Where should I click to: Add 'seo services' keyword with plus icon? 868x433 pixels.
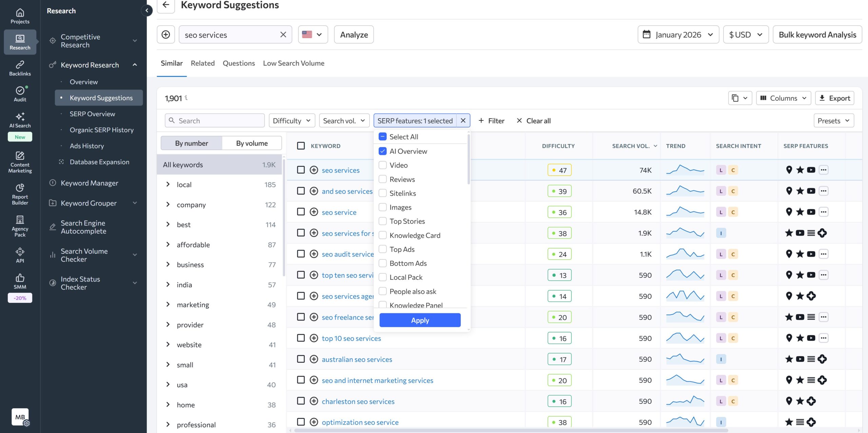click(314, 170)
